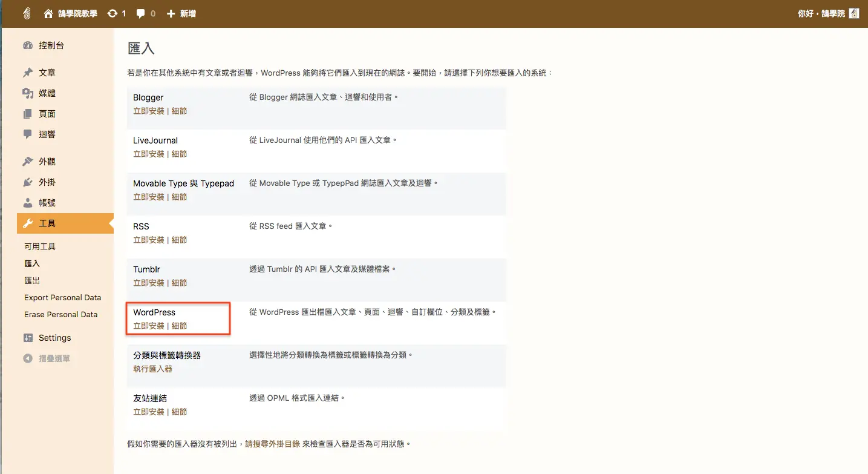Image resolution: width=868 pixels, height=474 pixels.
Task: Click the plus 新增 icon in admin bar
Action: pyautogui.click(x=171, y=13)
